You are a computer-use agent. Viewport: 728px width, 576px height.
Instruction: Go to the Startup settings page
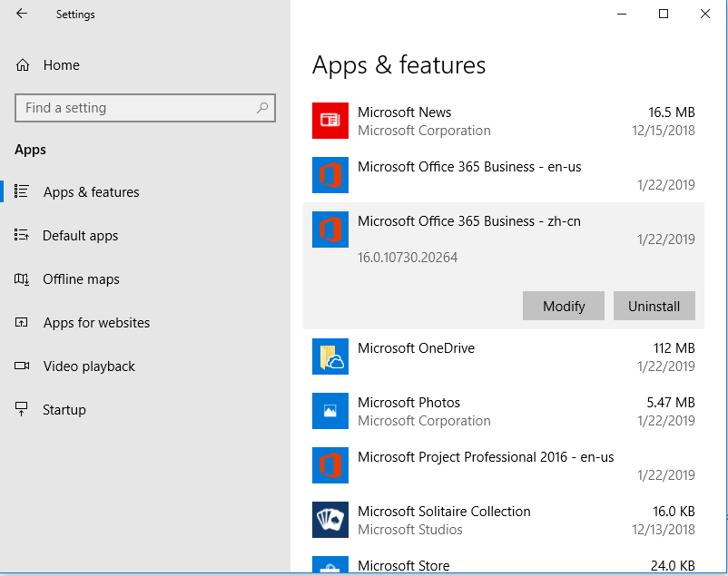click(x=64, y=410)
